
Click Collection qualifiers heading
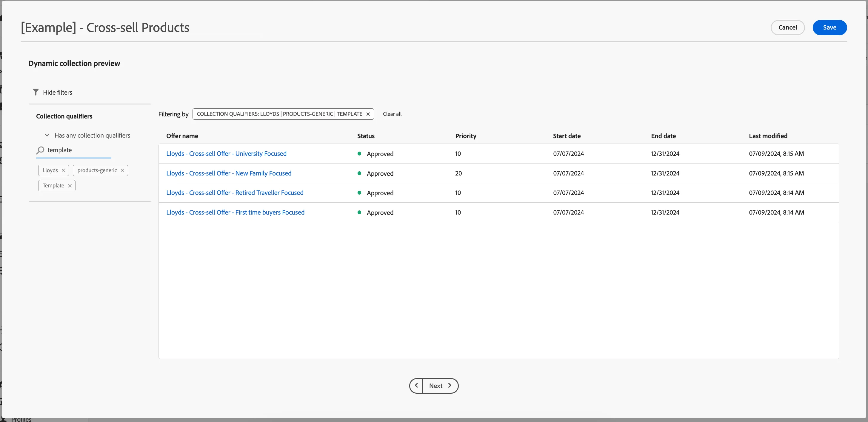pos(64,116)
